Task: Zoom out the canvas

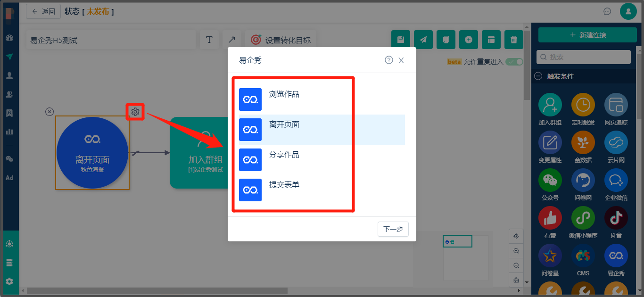Action: pyautogui.click(x=516, y=265)
